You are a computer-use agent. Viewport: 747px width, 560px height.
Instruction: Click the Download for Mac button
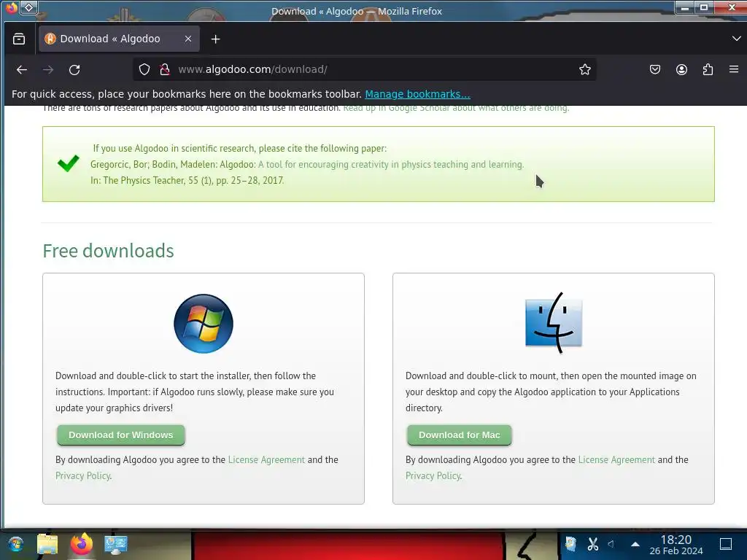[x=460, y=435]
